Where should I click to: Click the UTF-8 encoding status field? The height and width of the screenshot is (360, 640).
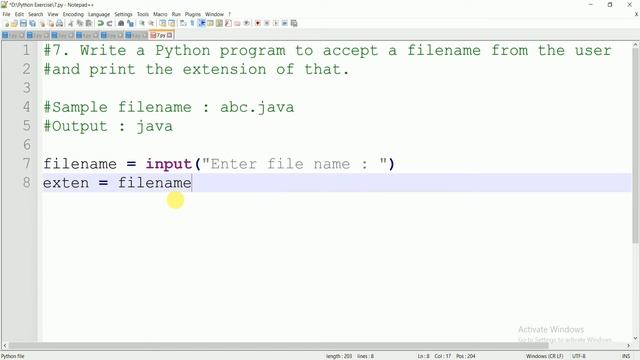tap(578, 356)
